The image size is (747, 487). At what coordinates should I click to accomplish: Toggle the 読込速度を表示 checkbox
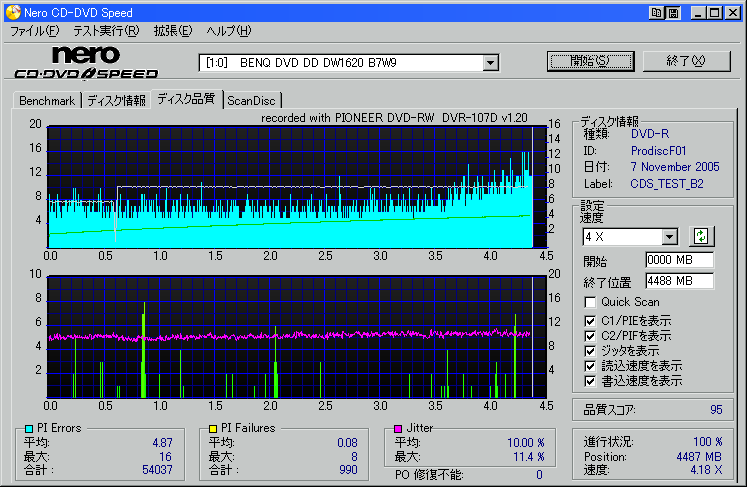[591, 366]
